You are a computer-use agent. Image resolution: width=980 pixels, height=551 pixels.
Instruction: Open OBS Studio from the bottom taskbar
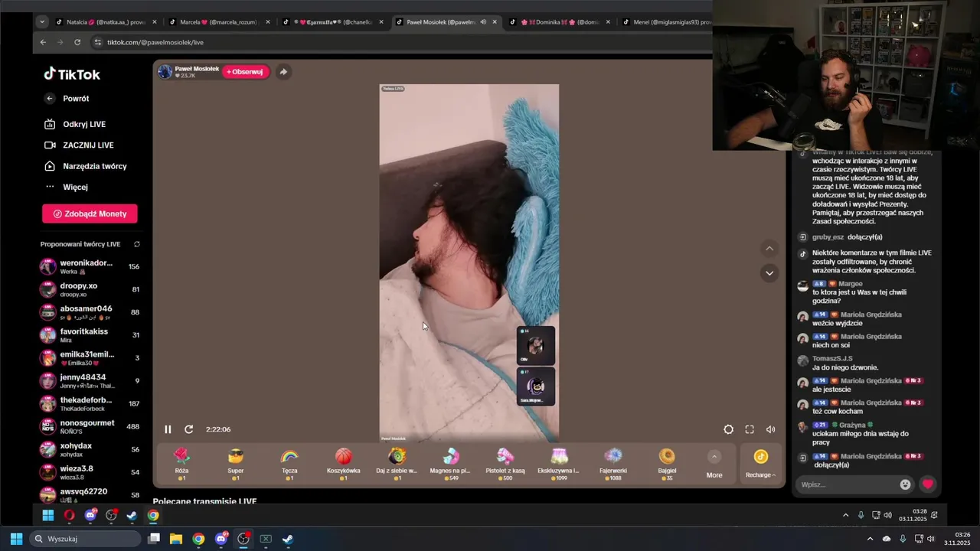pyautogui.click(x=243, y=539)
